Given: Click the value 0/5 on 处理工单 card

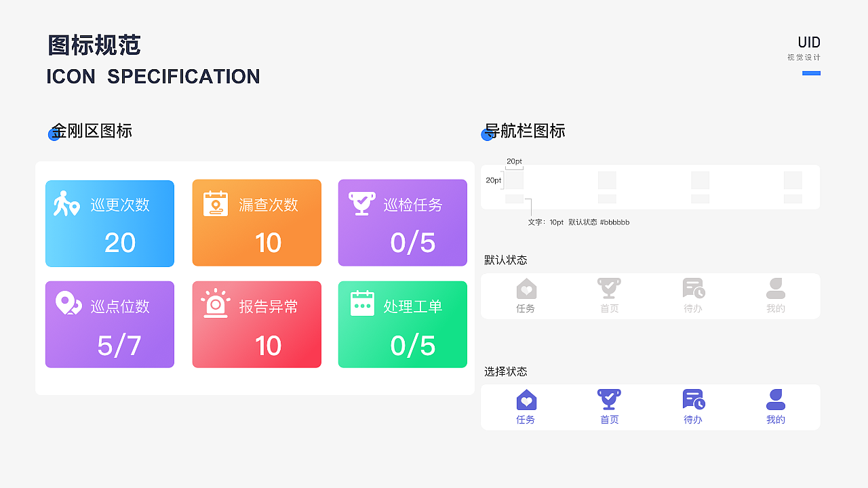Looking at the screenshot, I should pyautogui.click(x=413, y=346).
